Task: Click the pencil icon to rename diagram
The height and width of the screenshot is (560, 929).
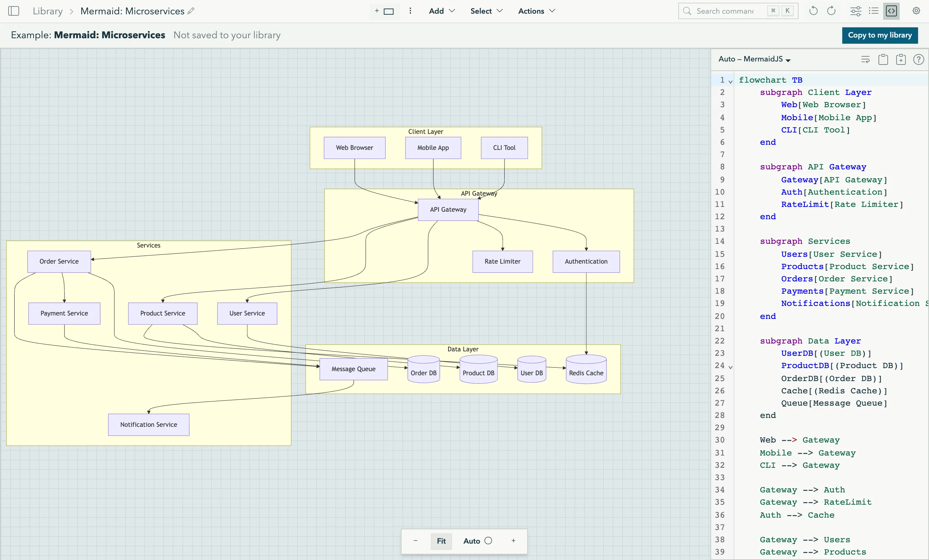Action: click(191, 11)
